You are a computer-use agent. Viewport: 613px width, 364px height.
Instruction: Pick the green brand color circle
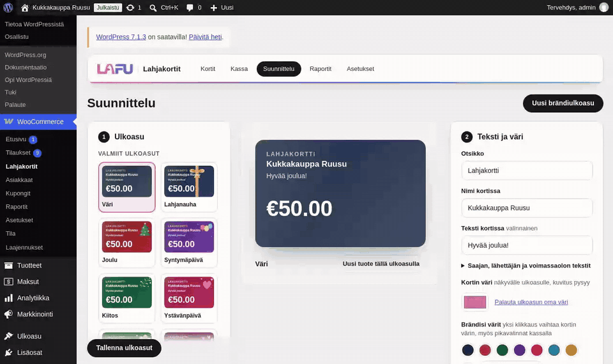pos(502,350)
